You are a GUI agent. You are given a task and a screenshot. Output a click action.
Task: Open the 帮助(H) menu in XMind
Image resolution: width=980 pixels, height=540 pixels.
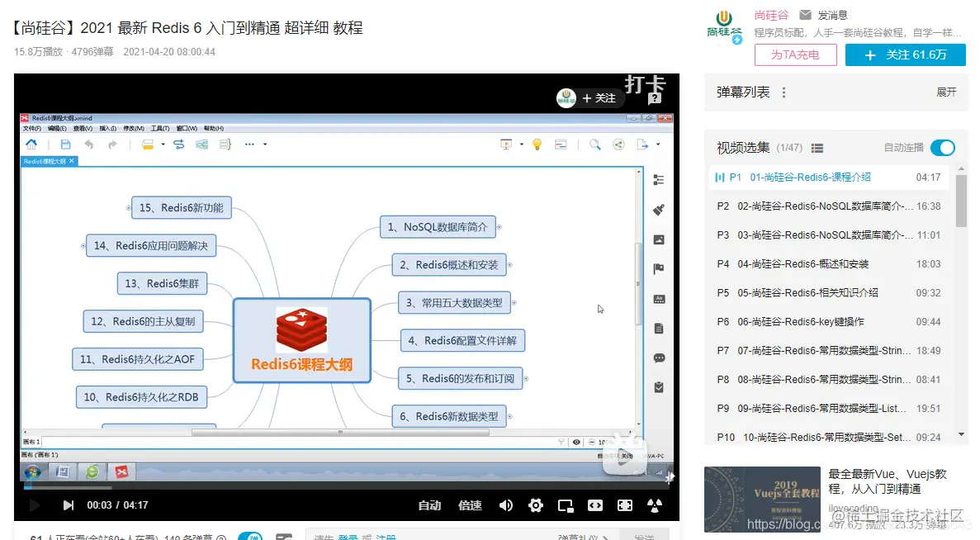pyautogui.click(x=214, y=128)
